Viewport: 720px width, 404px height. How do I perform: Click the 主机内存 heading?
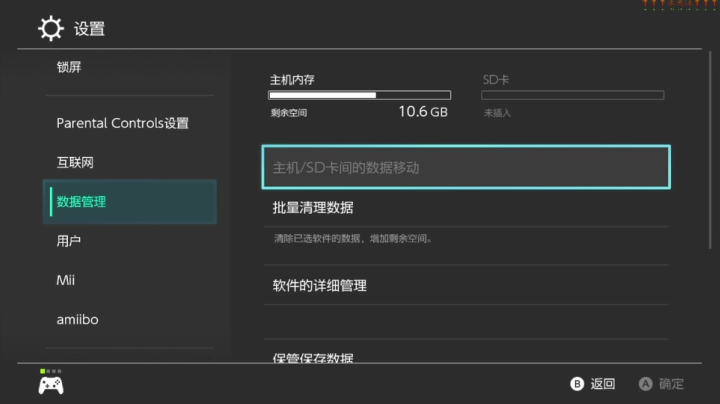click(292, 80)
